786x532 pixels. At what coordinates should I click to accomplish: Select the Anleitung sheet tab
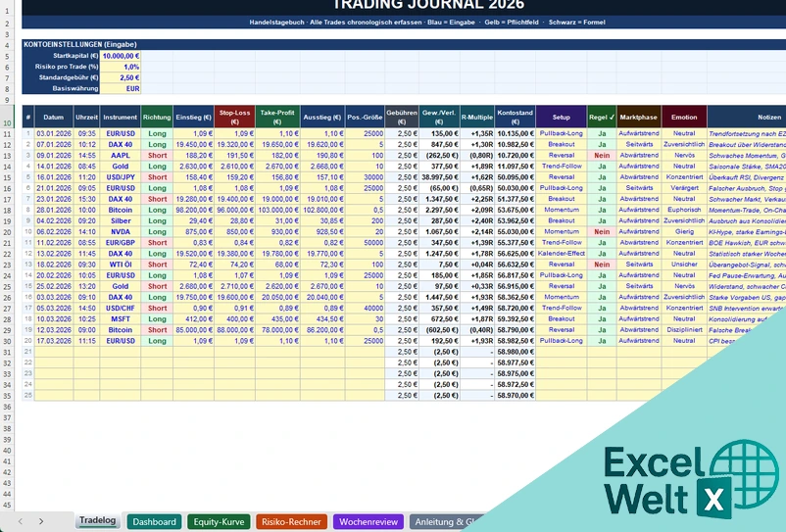click(x=445, y=521)
